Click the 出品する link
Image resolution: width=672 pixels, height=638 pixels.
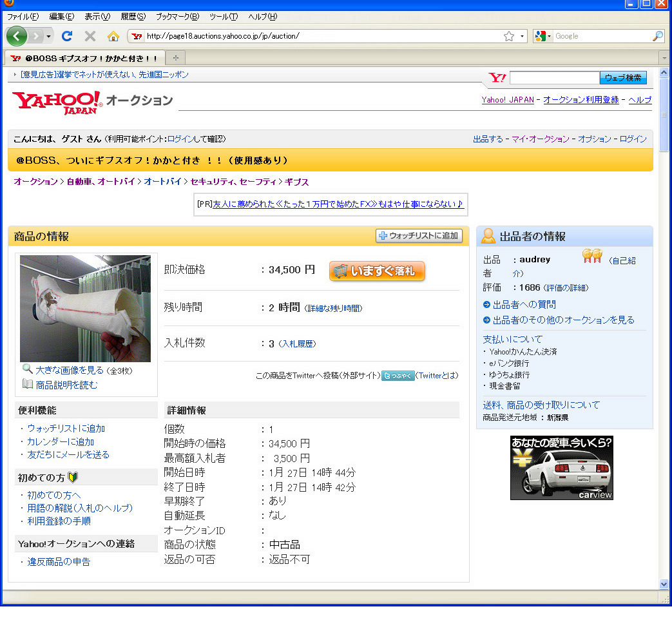488,139
